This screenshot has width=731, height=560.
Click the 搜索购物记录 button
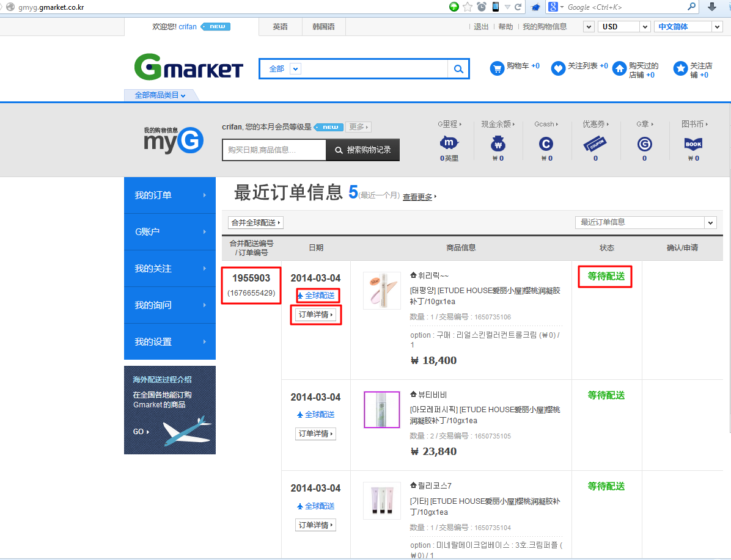click(362, 150)
